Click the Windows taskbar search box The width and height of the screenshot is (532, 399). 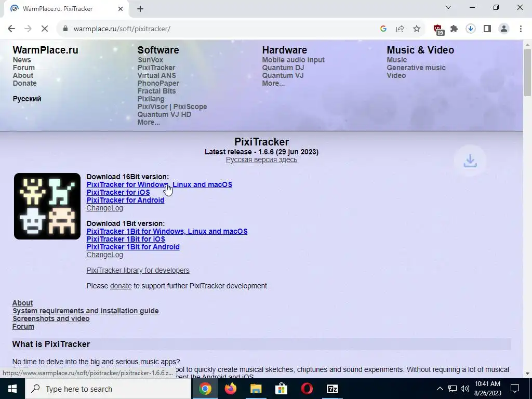[108, 389]
